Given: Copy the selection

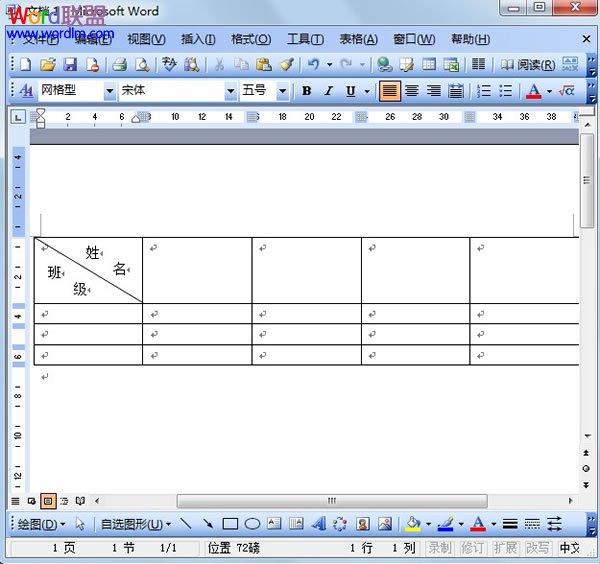Looking at the screenshot, I should click(241, 64).
